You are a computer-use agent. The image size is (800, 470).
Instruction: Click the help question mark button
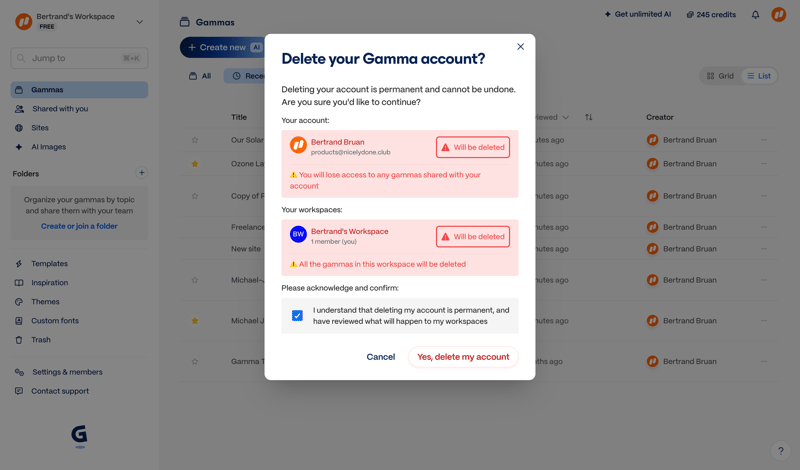point(781,451)
